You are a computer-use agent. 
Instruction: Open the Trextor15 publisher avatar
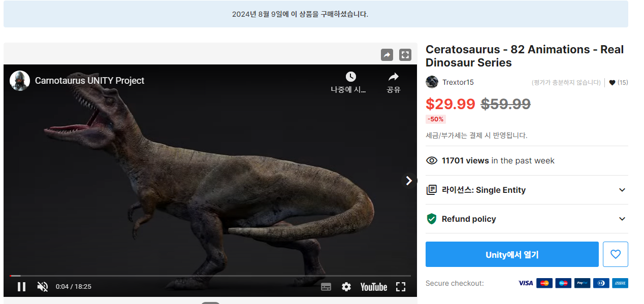click(432, 82)
